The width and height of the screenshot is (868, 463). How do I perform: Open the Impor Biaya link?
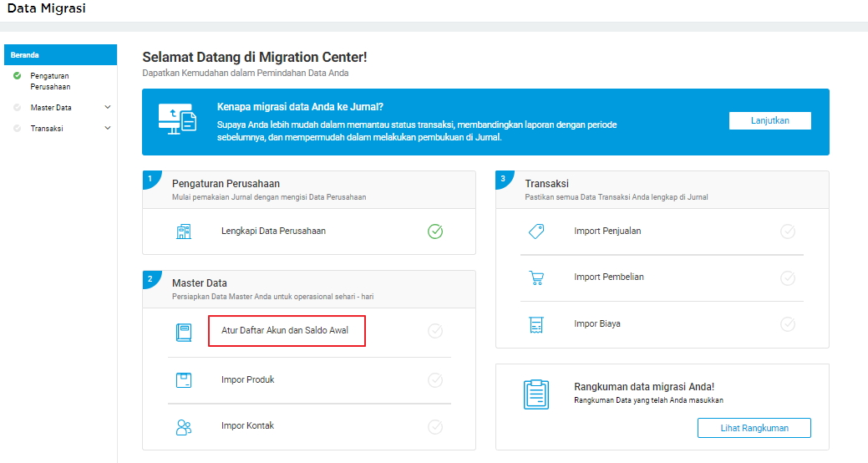pos(596,323)
